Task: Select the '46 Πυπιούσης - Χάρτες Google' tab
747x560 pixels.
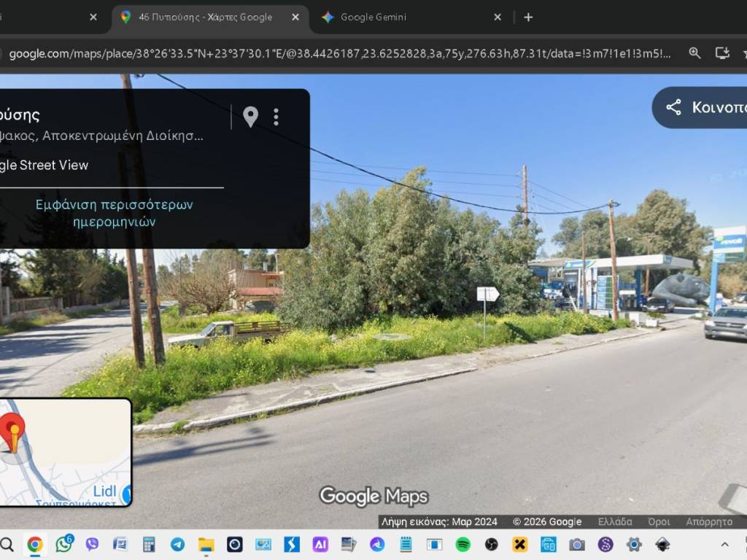Action: (205, 17)
